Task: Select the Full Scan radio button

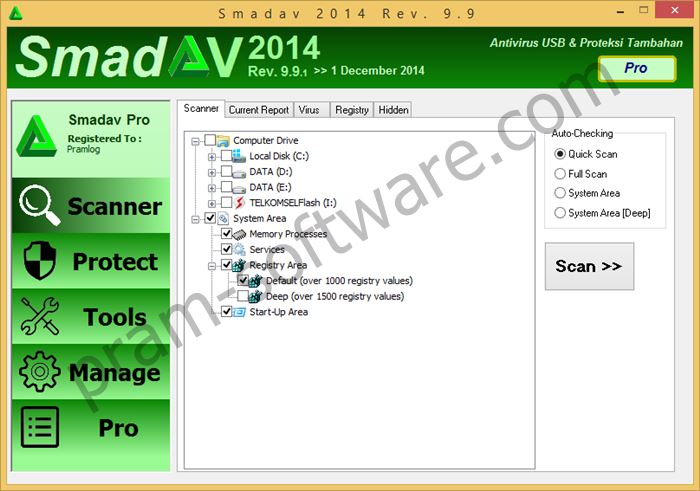Action: 560,174
